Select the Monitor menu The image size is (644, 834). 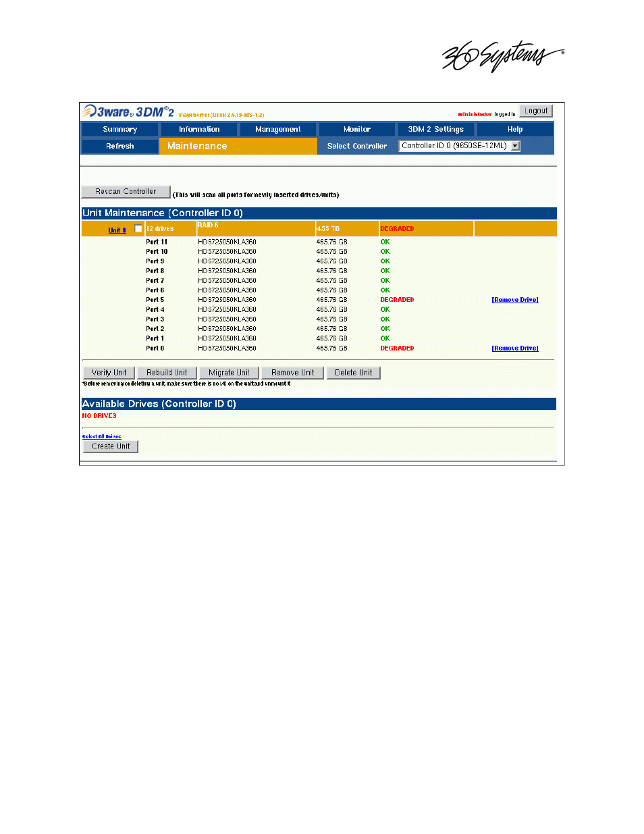pyautogui.click(x=357, y=129)
